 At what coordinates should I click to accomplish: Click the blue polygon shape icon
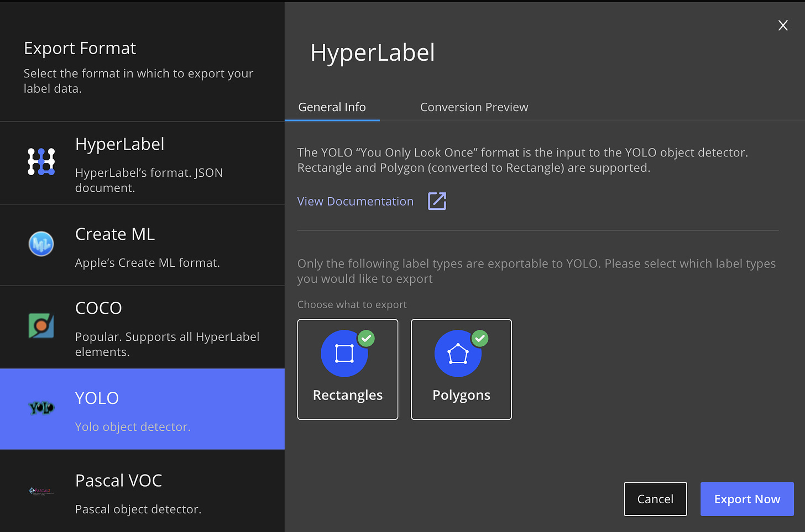pyautogui.click(x=458, y=354)
